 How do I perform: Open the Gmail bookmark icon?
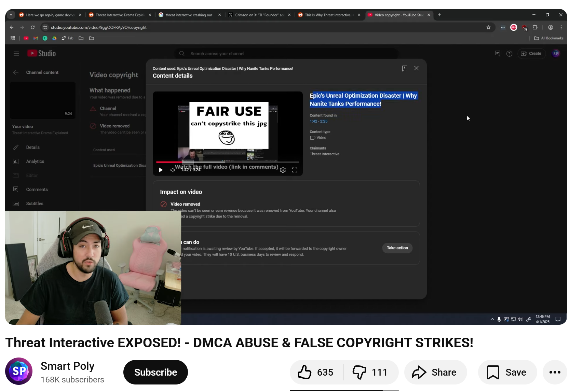click(x=36, y=38)
